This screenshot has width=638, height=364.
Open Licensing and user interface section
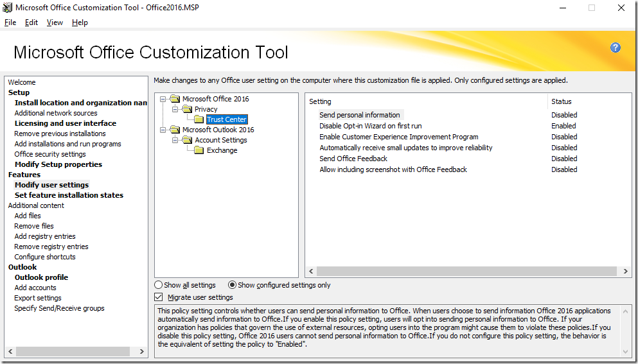(x=66, y=123)
